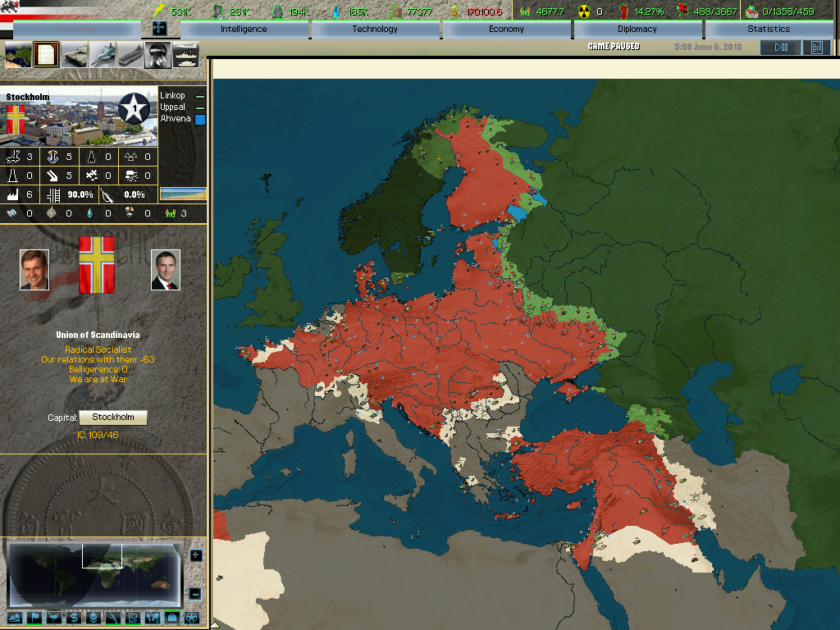Image resolution: width=840 pixels, height=630 pixels.
Task: Open the message log icon beside pause
Action: [x=816, y=48]
